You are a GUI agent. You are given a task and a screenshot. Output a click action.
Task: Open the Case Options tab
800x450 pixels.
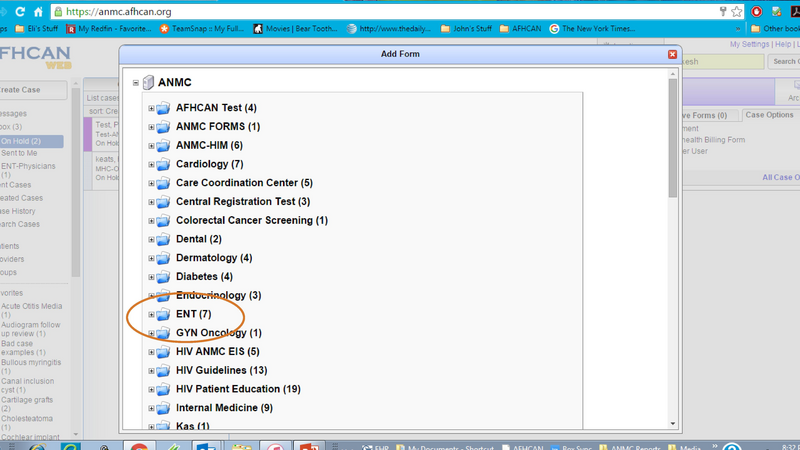769,115
